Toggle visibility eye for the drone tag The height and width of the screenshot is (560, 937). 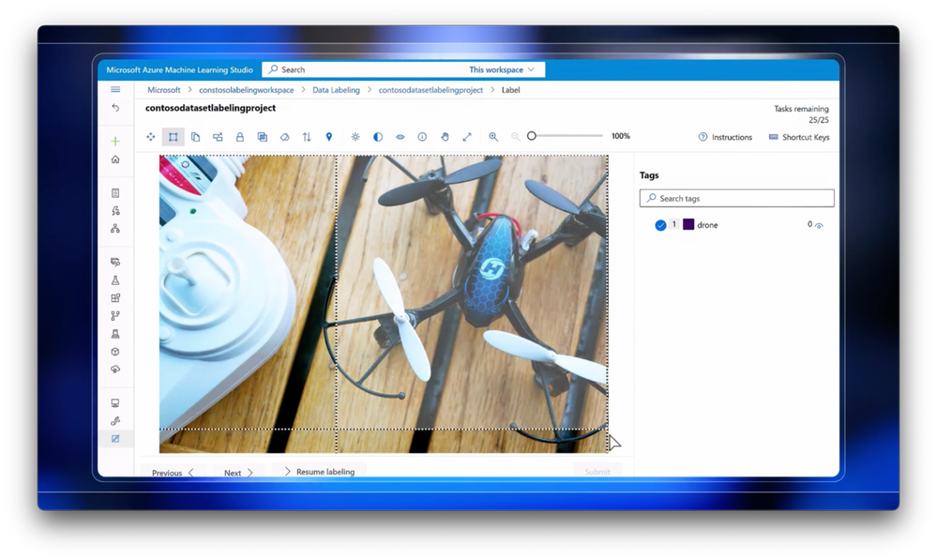coord(819,225)
